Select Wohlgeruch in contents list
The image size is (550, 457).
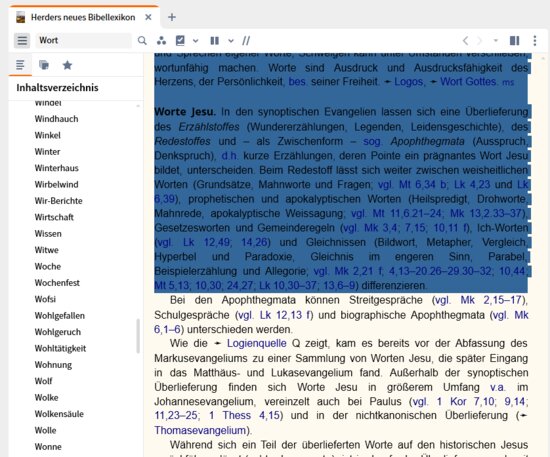pyautogui.click(x=58, y=332)
